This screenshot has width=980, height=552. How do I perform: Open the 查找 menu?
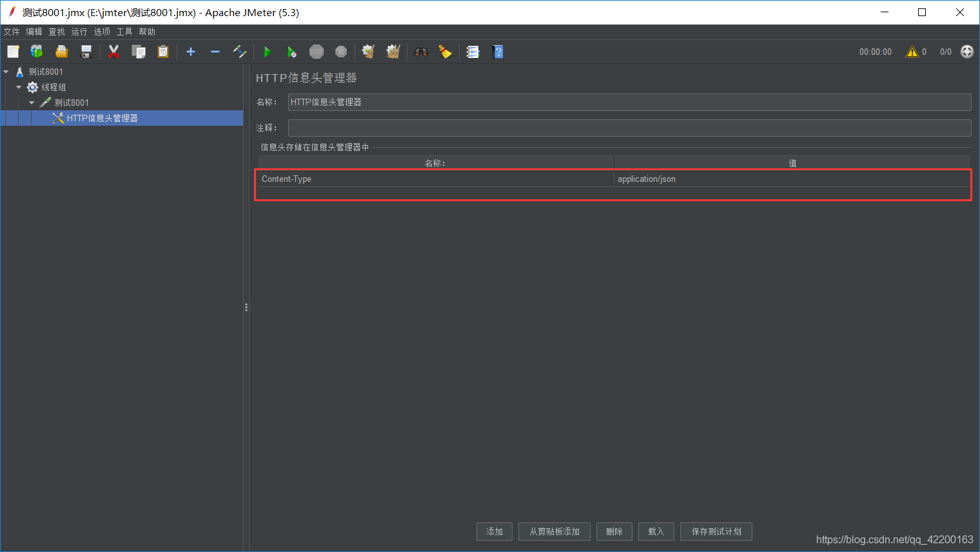click(57, 32)
